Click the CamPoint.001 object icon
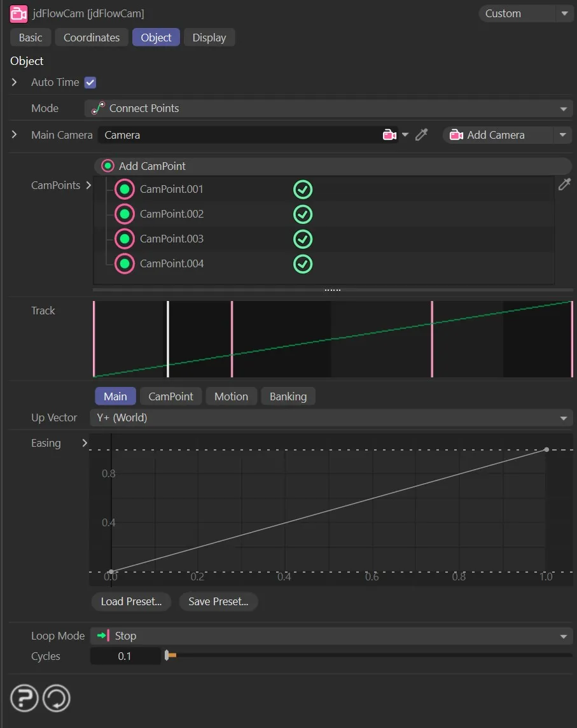 click(x=125, y=189)
